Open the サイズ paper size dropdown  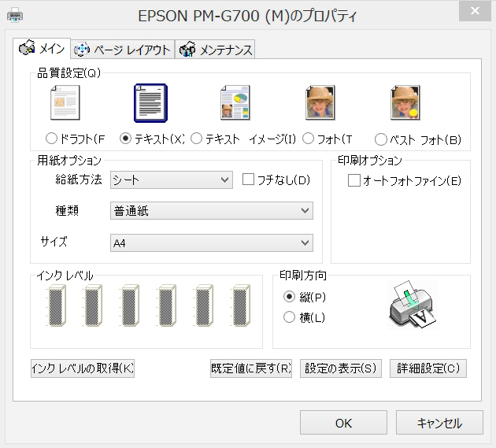(212, 243)
